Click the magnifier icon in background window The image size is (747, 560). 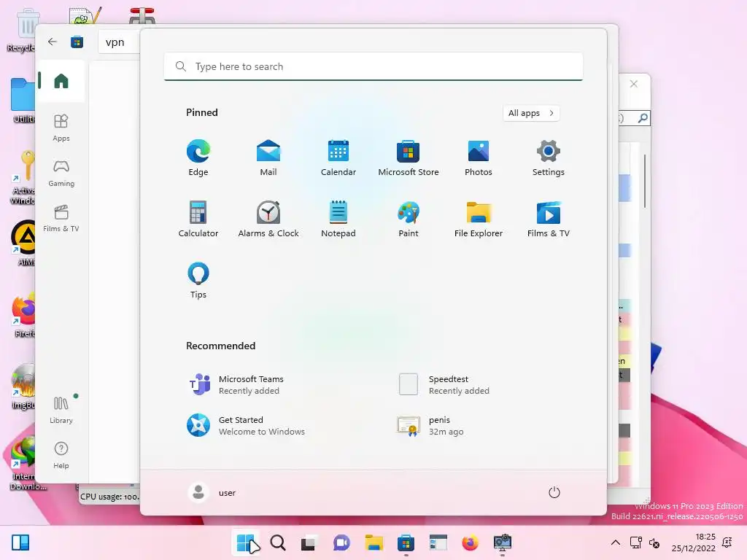(x=643, y=118)
